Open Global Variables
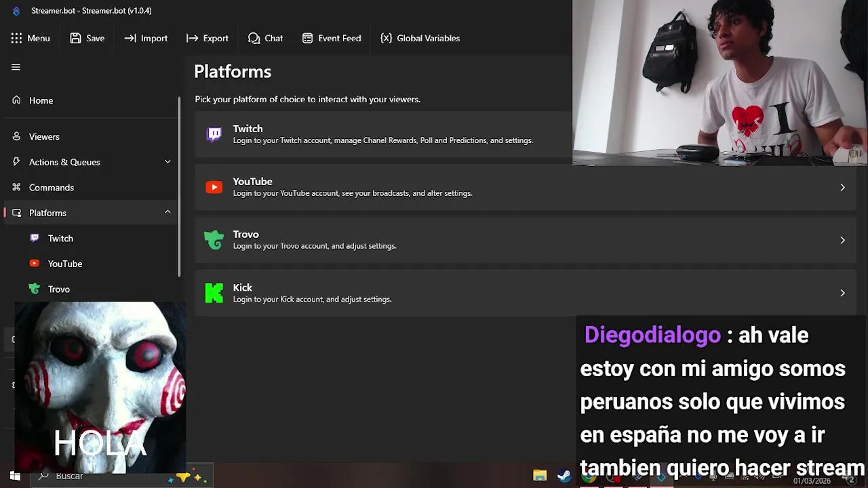Screen dimensions: 868x488 (x=420, y=39)
